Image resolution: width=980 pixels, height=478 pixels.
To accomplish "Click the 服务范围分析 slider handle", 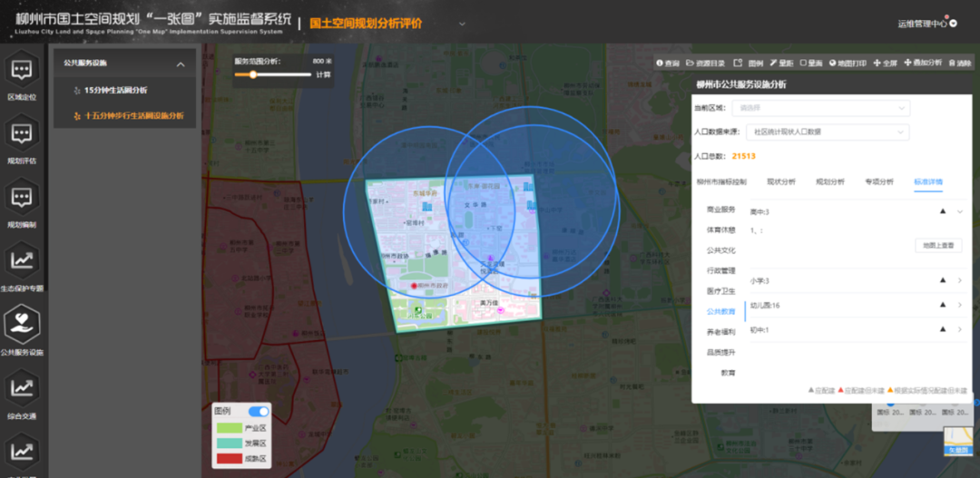I will (253, 74).
